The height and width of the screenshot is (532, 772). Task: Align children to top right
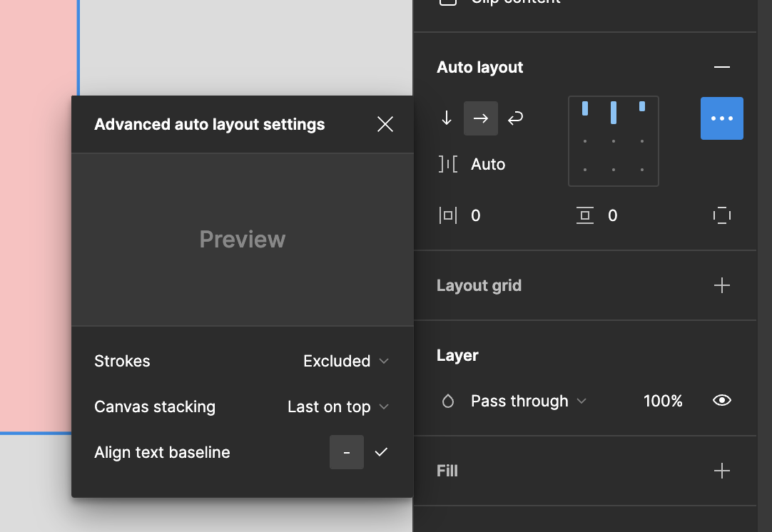(642, 106)
